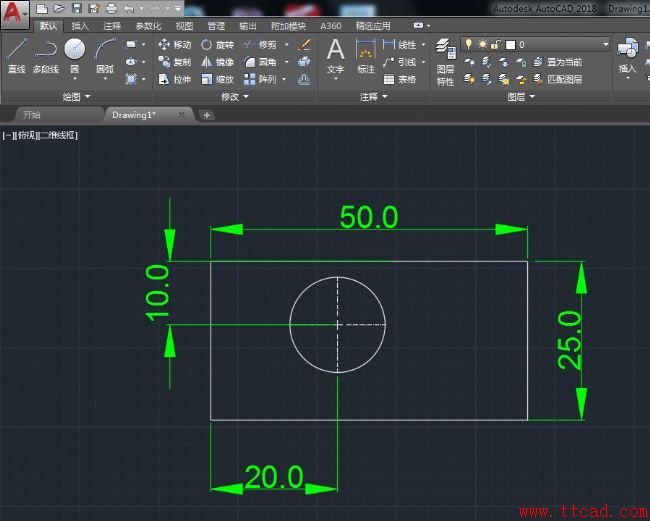Click the 俯视 view control label

[x=27, y=135]
